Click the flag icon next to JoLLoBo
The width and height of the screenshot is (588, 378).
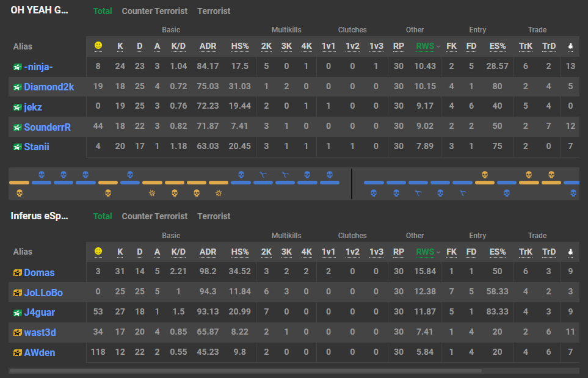(x=17, y=293)
